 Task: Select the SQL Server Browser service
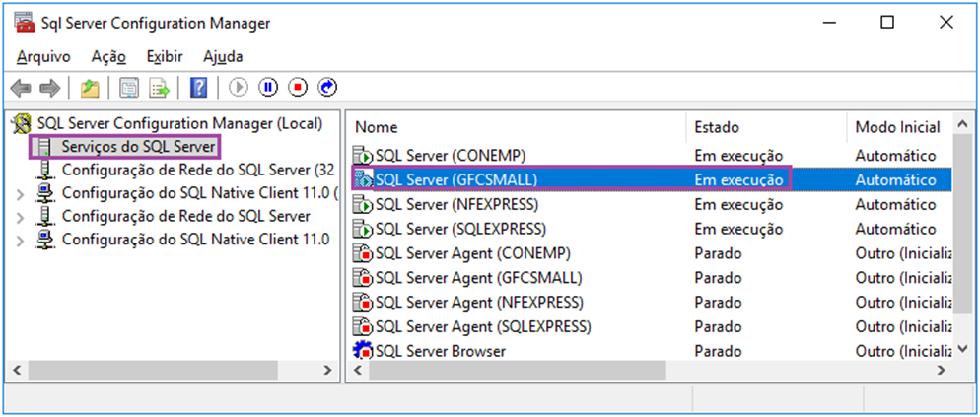pos(648,351)
